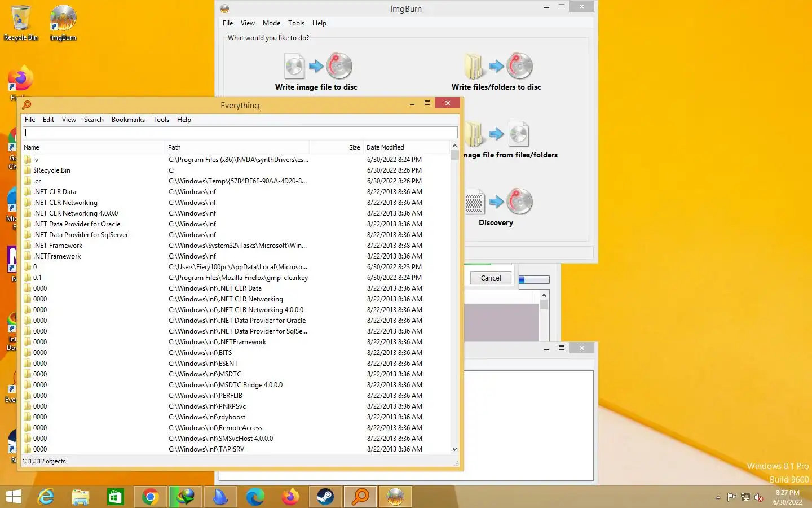This screenshot has height=508, width=812.
Task: Open Firefox from taskbar
Action: click(x=290, y=497)
